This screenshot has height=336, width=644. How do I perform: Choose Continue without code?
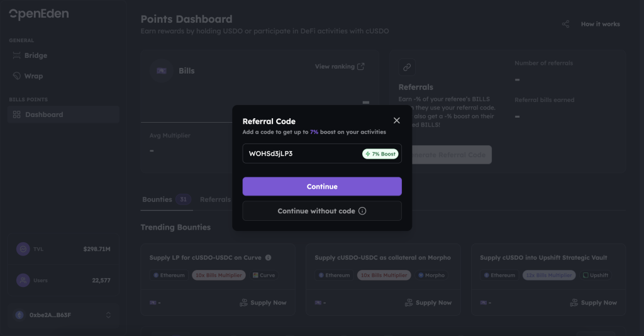316,211
